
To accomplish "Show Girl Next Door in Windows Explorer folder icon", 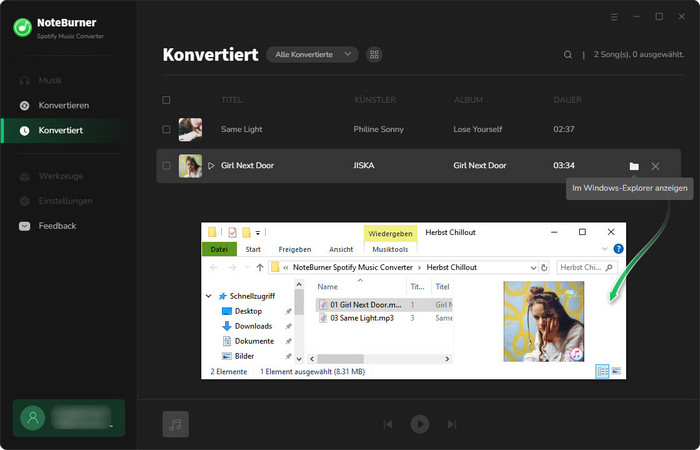I will coord(634,166).
